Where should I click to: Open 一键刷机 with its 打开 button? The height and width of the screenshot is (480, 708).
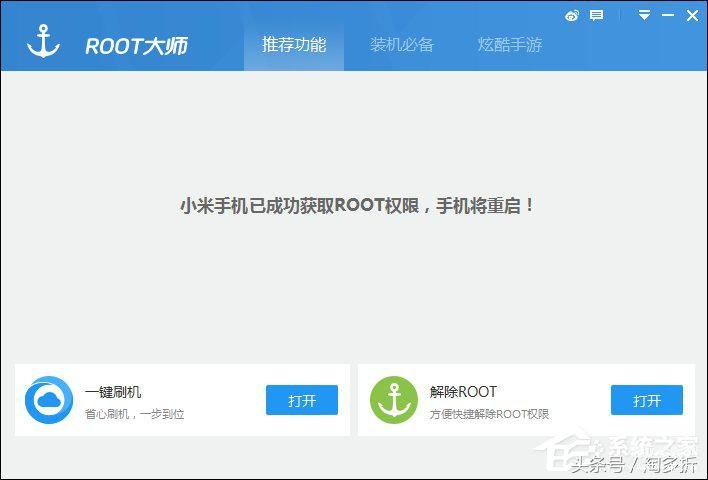302,400
